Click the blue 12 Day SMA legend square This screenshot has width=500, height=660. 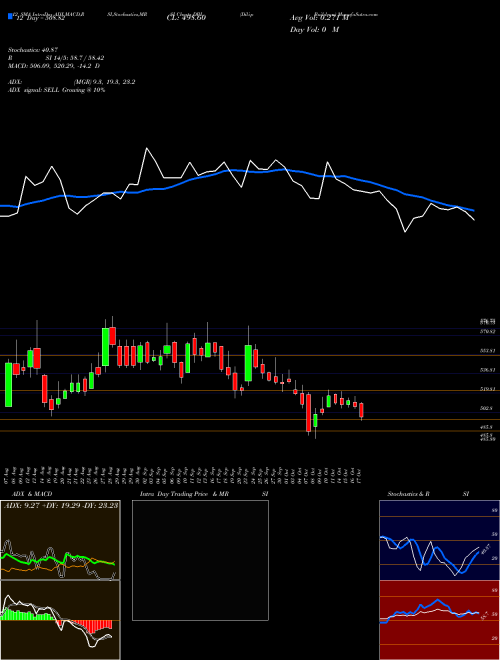tap(10, 17)
